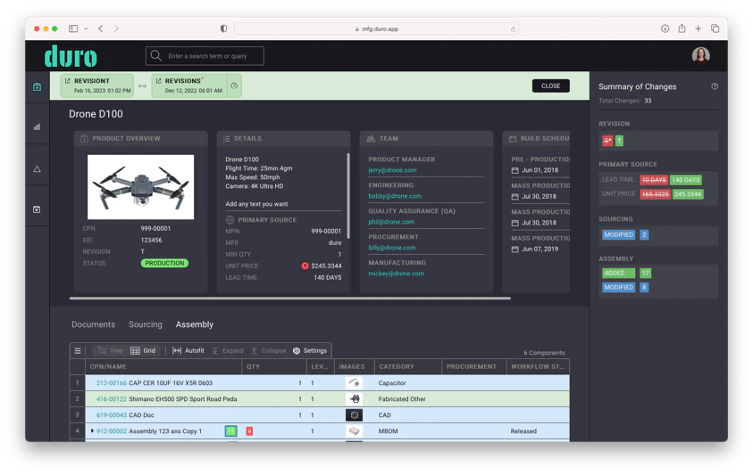Image resolution: width=753 pixels, height=475 pixels.
Task: Click the Expand tool in assembly toolbar
Action: click(x=228, y=351)
